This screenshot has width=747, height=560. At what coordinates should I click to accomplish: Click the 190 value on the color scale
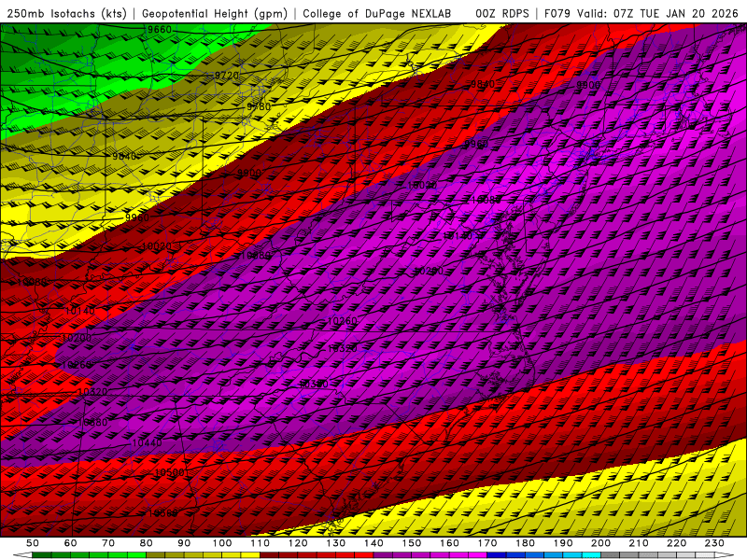(563, 543)
